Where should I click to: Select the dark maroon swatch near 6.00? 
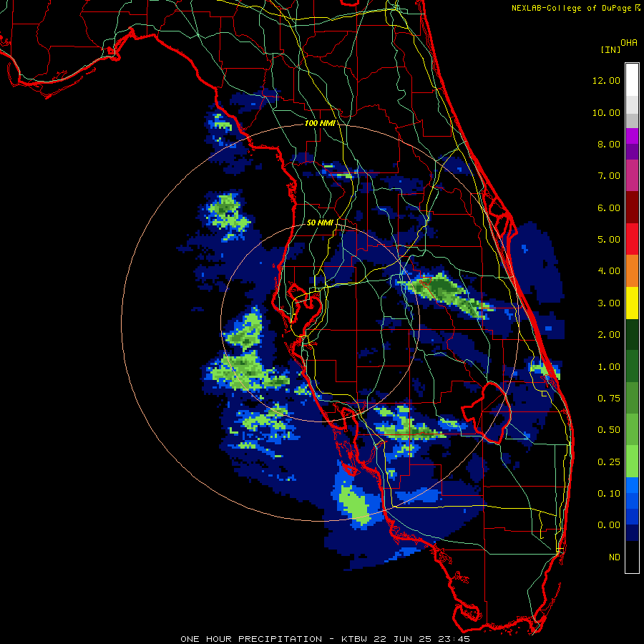tap(632, 208)
